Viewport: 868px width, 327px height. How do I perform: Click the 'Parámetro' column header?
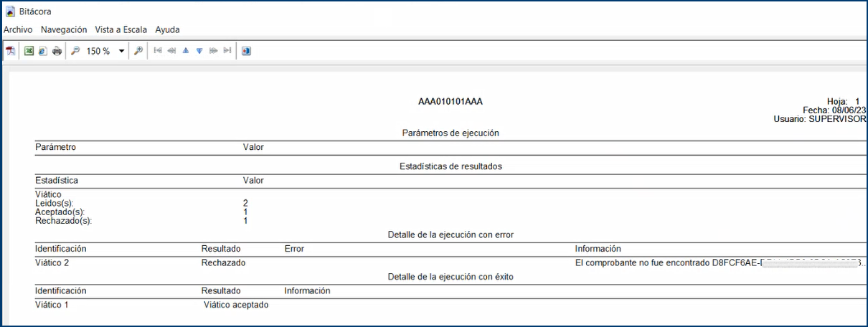[55, 147]
